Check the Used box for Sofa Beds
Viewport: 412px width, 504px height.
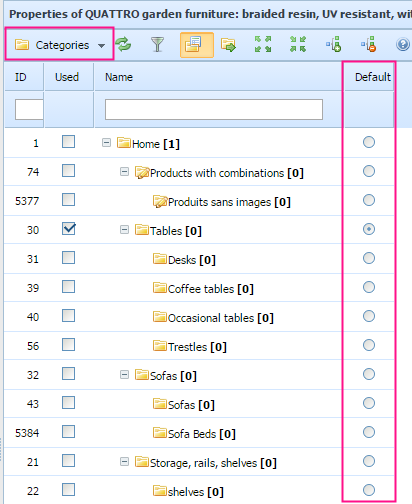tap(68, 432)
